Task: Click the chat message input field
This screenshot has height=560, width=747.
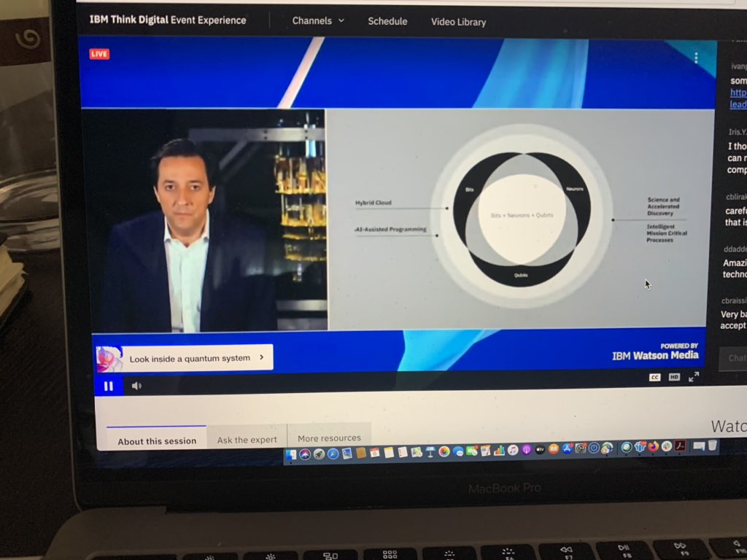Action: [x=732, y=358]
